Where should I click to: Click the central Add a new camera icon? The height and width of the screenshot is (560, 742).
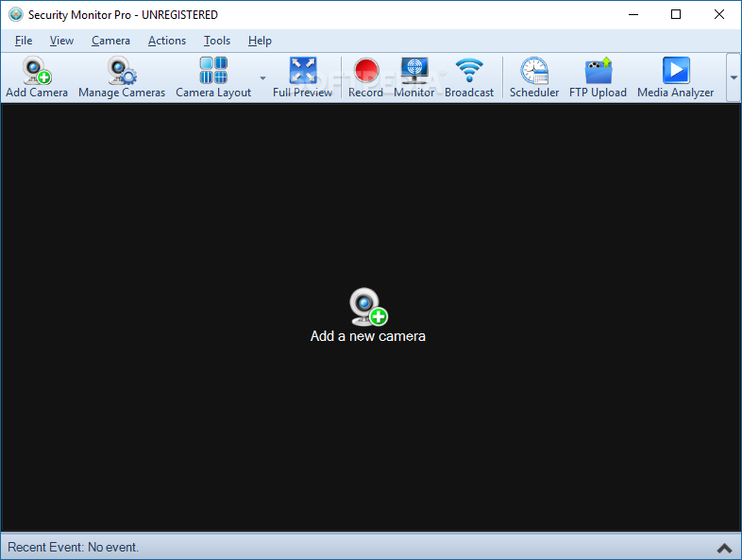(x=368, y=307)
